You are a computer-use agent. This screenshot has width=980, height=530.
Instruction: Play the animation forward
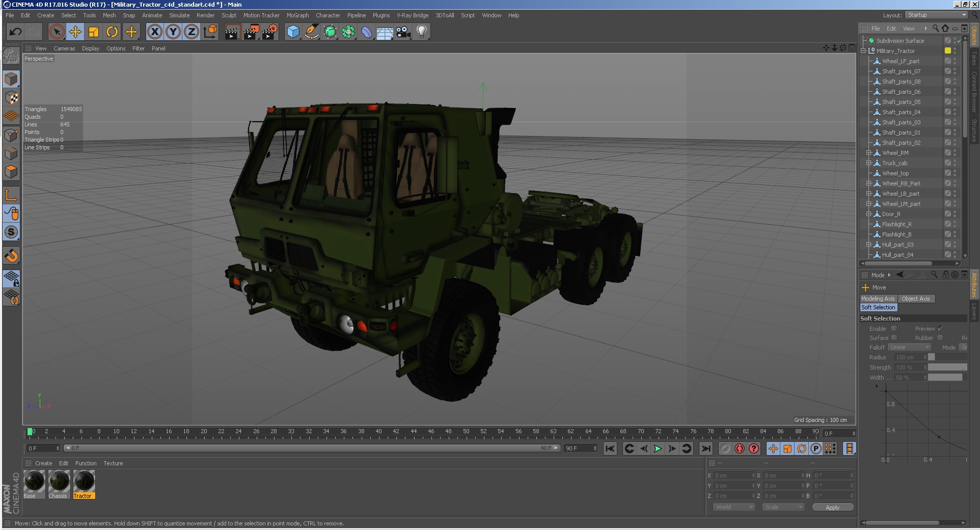658,448
